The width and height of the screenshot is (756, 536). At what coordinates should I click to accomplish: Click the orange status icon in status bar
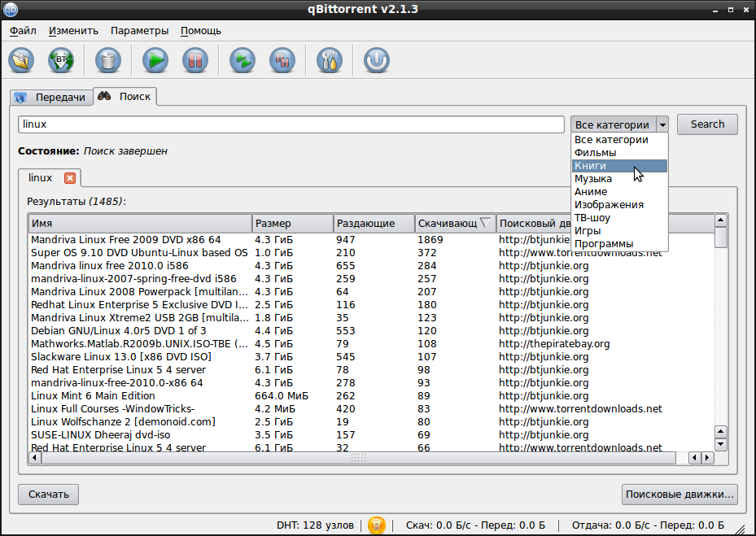click(377, 525)
